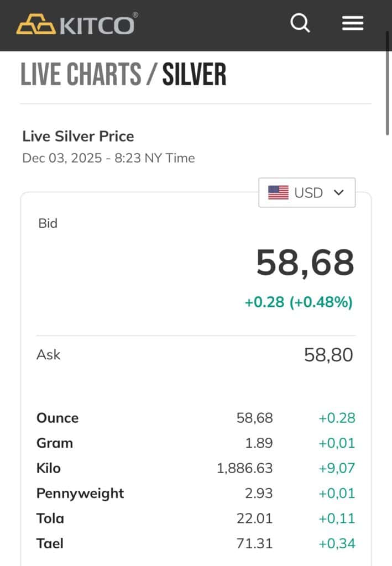Select the Ounce row label
Screen dimensions: 392x566
coord(58,418)
